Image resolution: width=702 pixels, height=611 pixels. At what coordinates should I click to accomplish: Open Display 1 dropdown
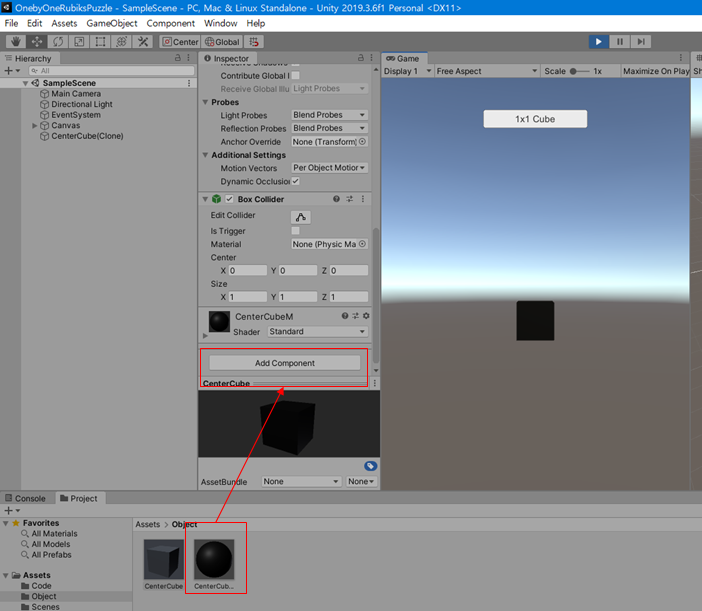point(407,71)
